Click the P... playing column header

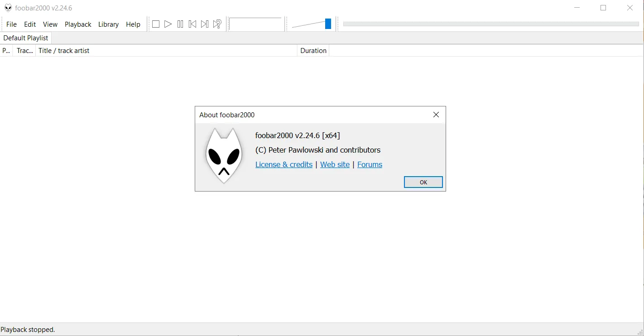[x=6, y=51]
